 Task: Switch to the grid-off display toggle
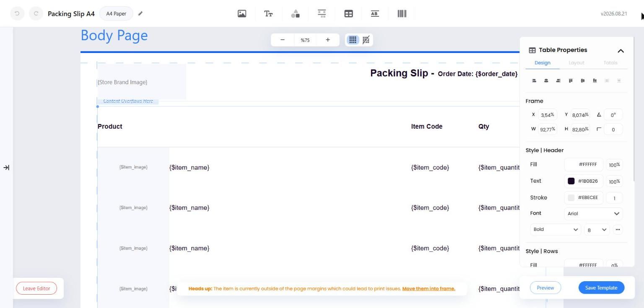(x=366, y=40)
